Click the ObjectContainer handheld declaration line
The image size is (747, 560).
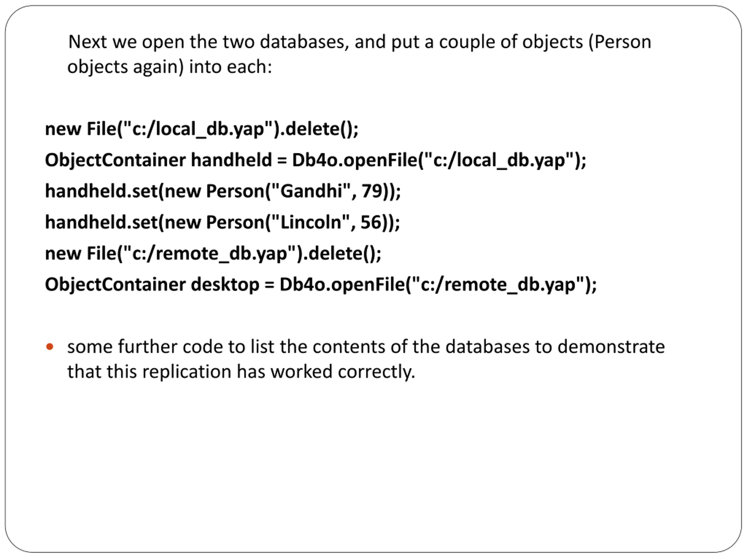pyautogui.click(x=315, y=160)
